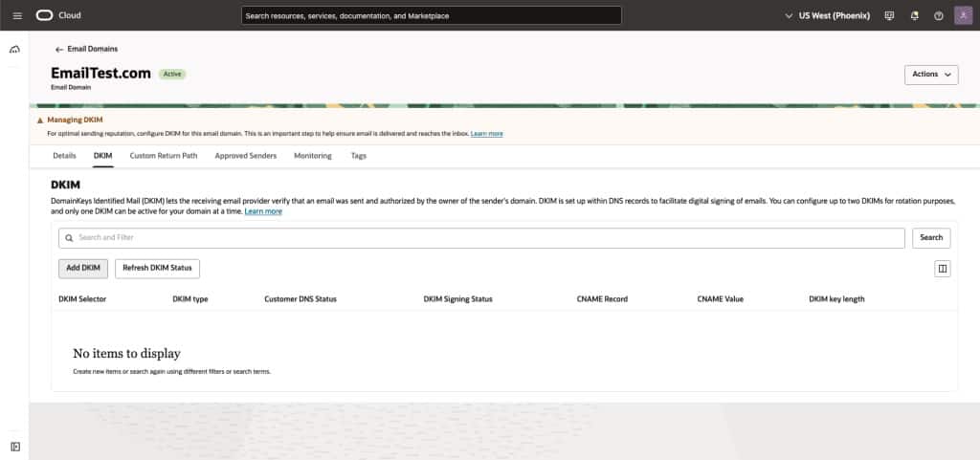Click the DKIM Signing Status column header
Image resolution: width=980 pixels, height=460 pixels.
pyautogui.click(x=458, y=299)
